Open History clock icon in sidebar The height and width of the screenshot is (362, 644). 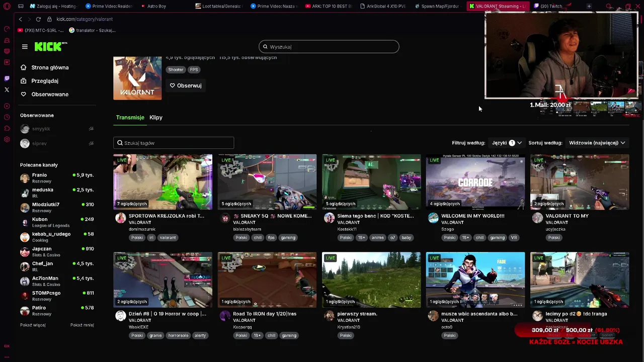click(x=7, y=117)
